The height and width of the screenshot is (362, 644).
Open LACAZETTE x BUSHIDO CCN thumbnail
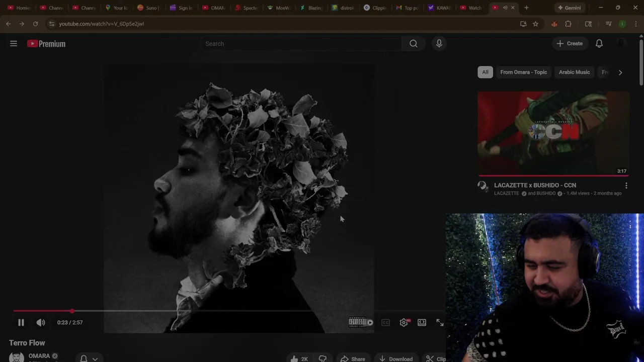pyautogui.click(x=553, y=134)
